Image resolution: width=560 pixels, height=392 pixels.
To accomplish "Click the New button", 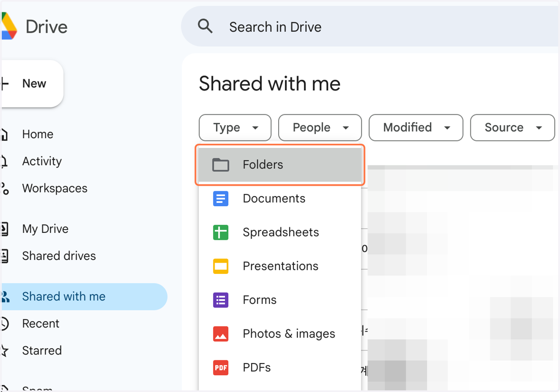I will tap(32, 84).
